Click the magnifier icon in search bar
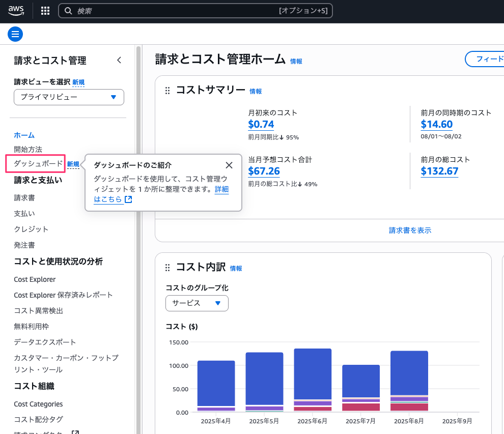504x434 pixels. point(68,11)
